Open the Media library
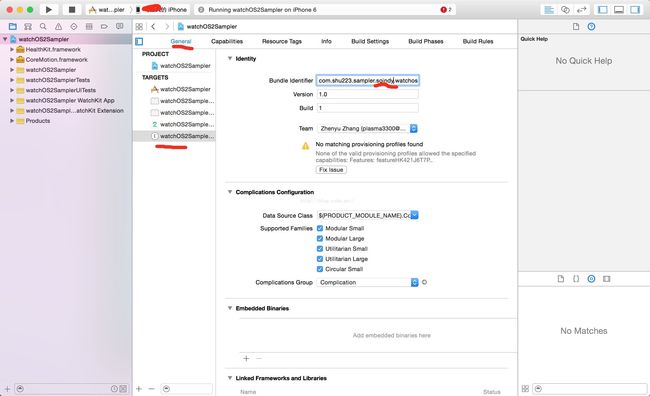Image resolution: width=650 pixels, height=396 pixels. tap(607, 279)
